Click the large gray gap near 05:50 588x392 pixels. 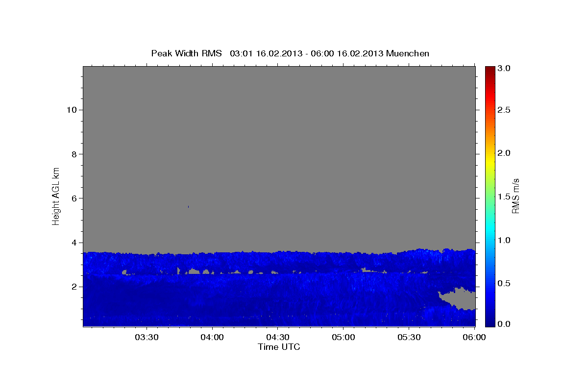coord(460,298)
